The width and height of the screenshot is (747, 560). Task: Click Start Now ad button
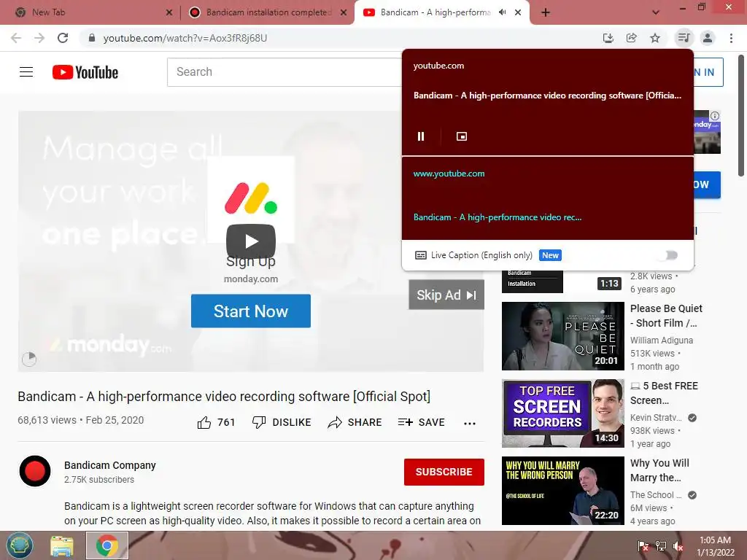(x=251, y=311)
